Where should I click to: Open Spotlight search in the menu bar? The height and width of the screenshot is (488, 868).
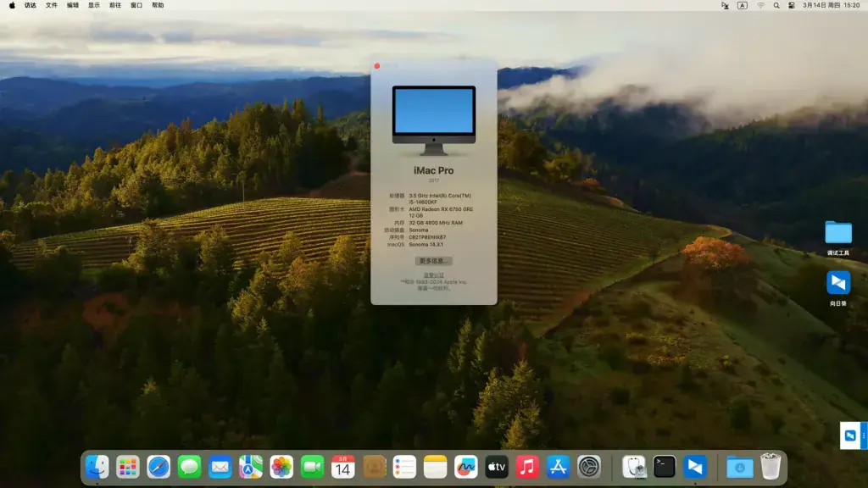point(776,6)
